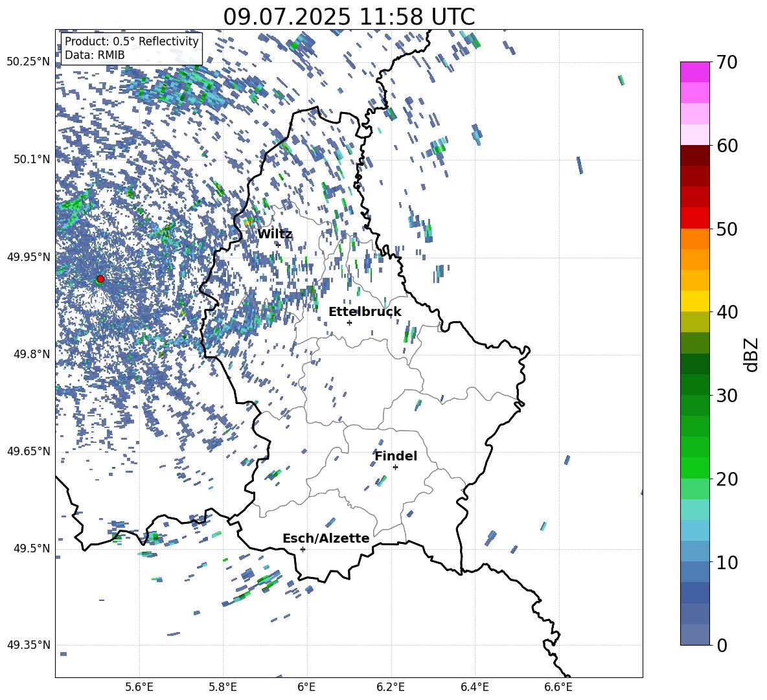Click the colorbar tick label 50

tap(727, 229)
